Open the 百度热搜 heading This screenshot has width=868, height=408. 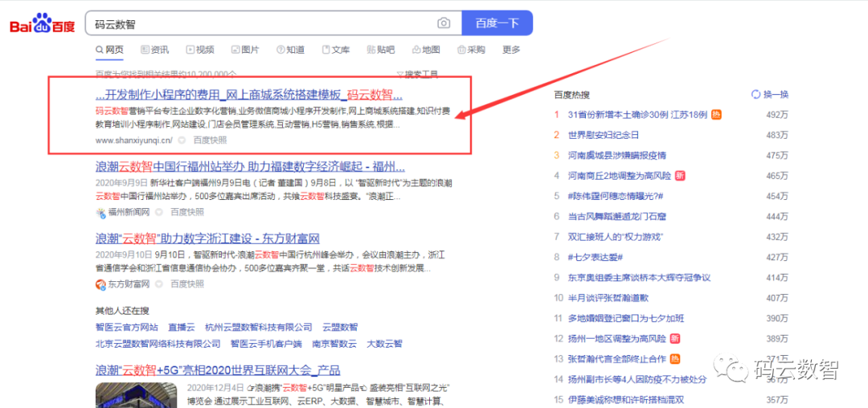point(572,95)
